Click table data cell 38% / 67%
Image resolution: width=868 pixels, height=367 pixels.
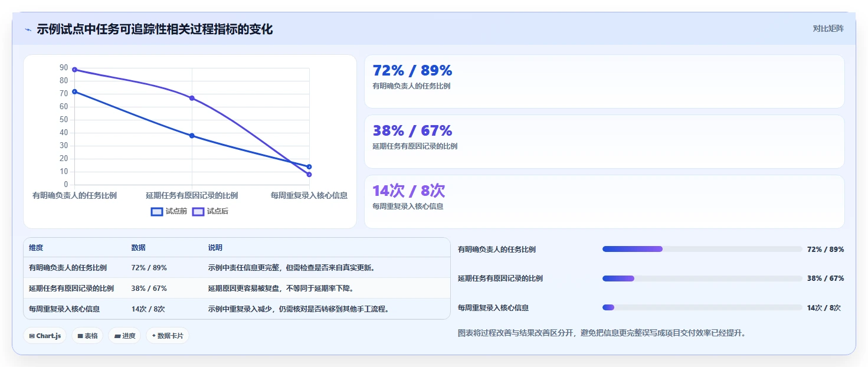[x=149, y=289]
